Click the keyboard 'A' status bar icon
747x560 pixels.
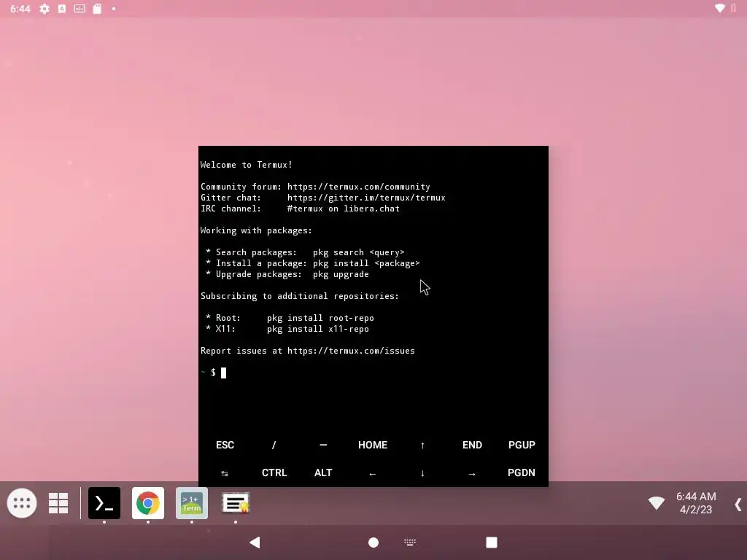click(62, 9)
